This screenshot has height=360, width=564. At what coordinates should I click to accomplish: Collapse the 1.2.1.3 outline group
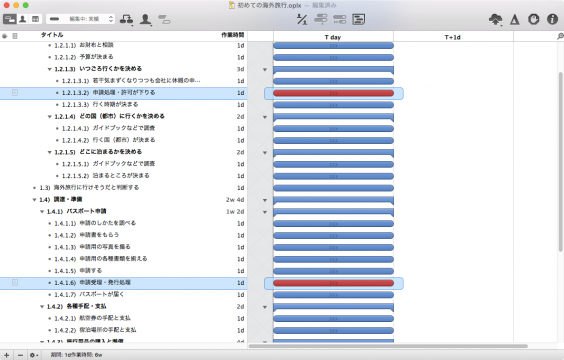(50, 69)
